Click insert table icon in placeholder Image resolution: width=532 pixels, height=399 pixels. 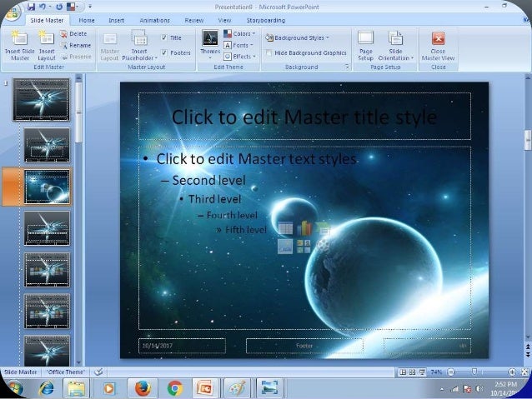tap(285, 227)
